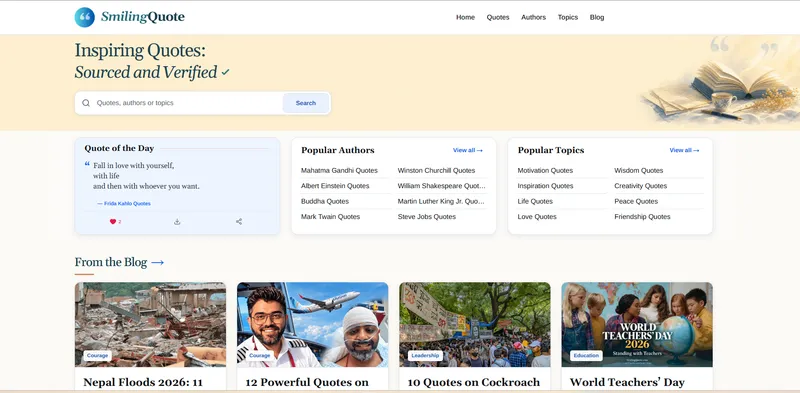
Task: Open the pilot and airplane blog thumbnail
Action: (x=312, y=325)
